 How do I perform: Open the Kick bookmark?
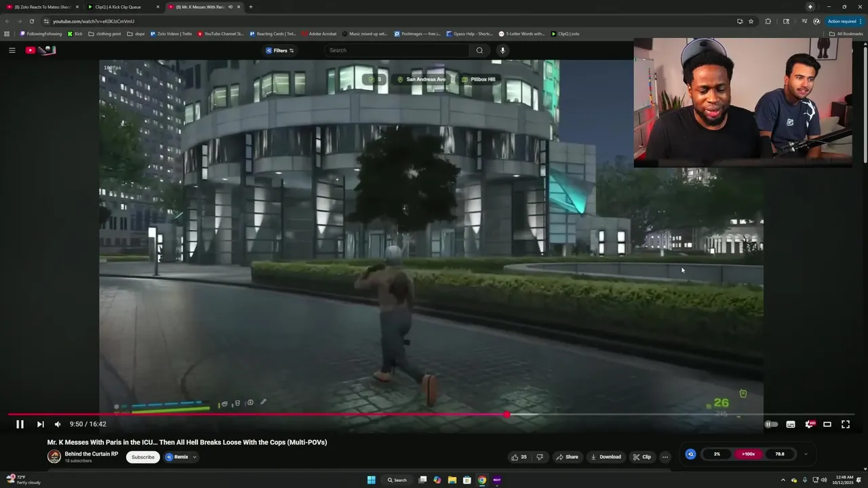pyautogui.click(x=75, y=33)
